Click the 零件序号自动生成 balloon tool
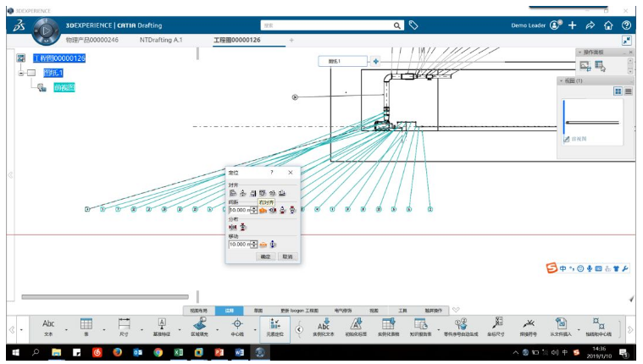 click(x=461, y=328)
